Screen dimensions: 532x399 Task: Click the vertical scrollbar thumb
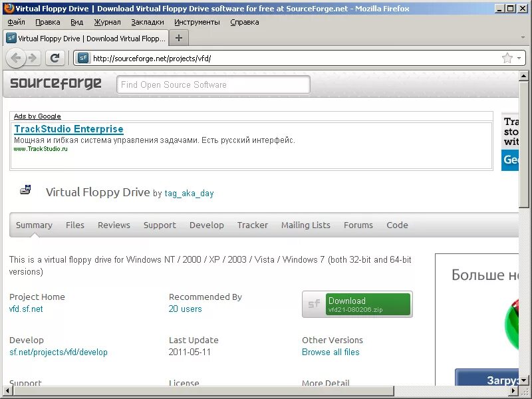click(523, 144)
